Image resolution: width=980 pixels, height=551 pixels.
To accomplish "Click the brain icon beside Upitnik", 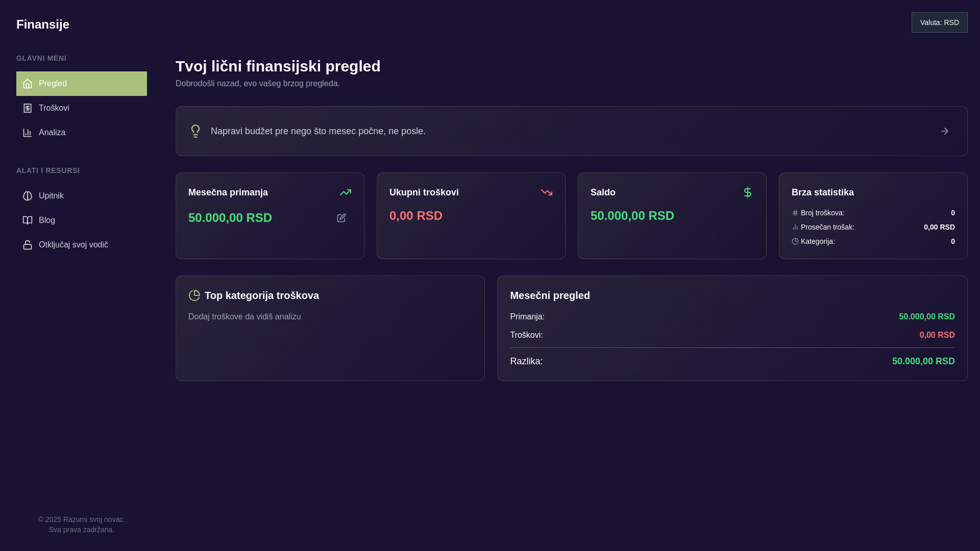I will [28, 196].
